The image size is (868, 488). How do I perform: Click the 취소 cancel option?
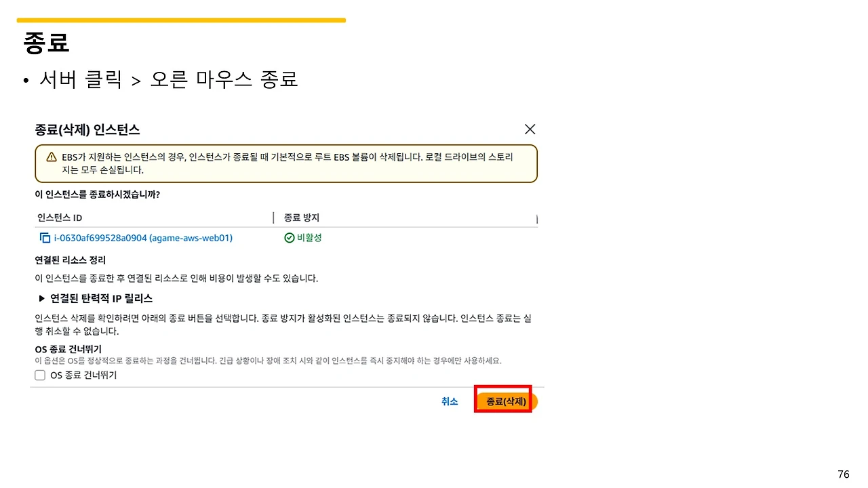[x=450, y=401]
